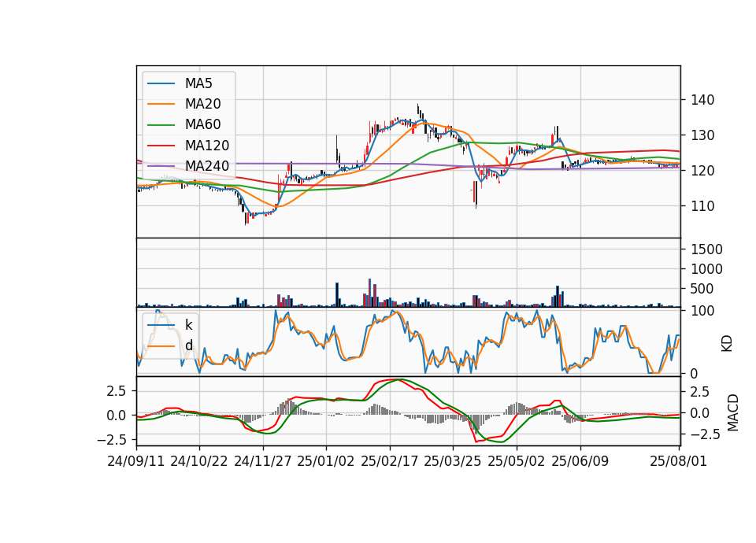Click the KD axis title
756x543 pixels.
[x=727, y=343]
